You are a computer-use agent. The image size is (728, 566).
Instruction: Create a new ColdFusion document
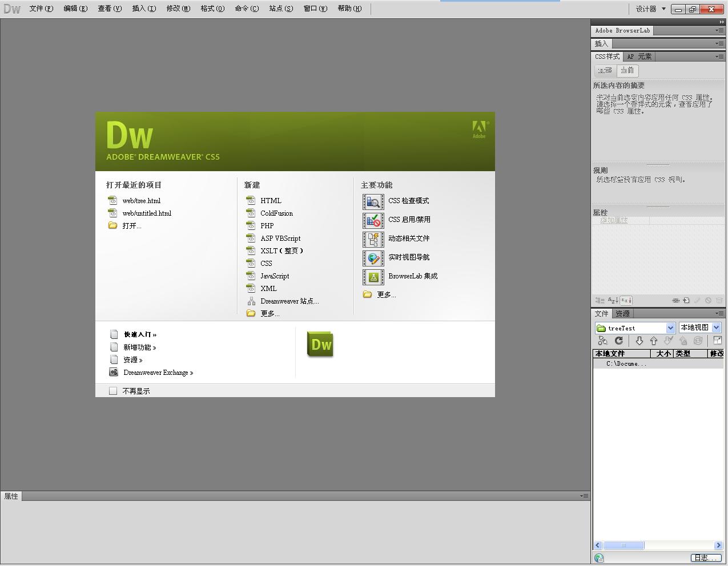(276, 213)
